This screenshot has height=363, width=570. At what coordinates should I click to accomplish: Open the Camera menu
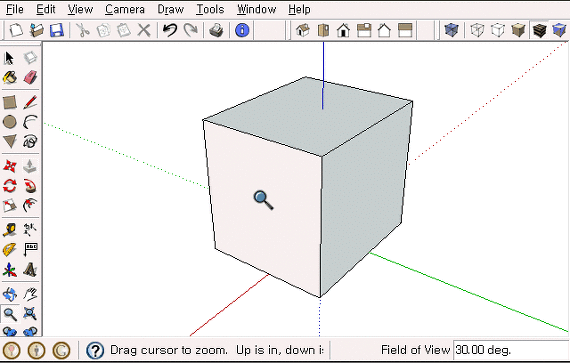tap(125, 9)
